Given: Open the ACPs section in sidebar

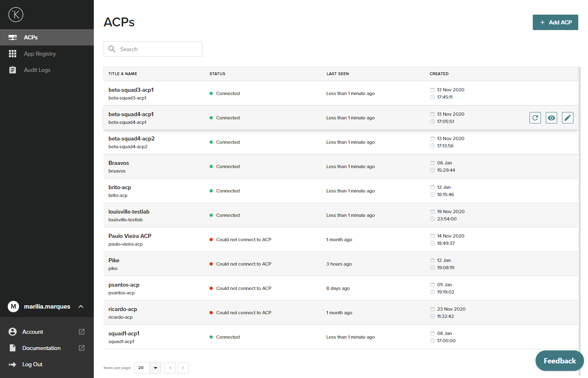Looking at the screenshot, I should [x=47, y=37].
